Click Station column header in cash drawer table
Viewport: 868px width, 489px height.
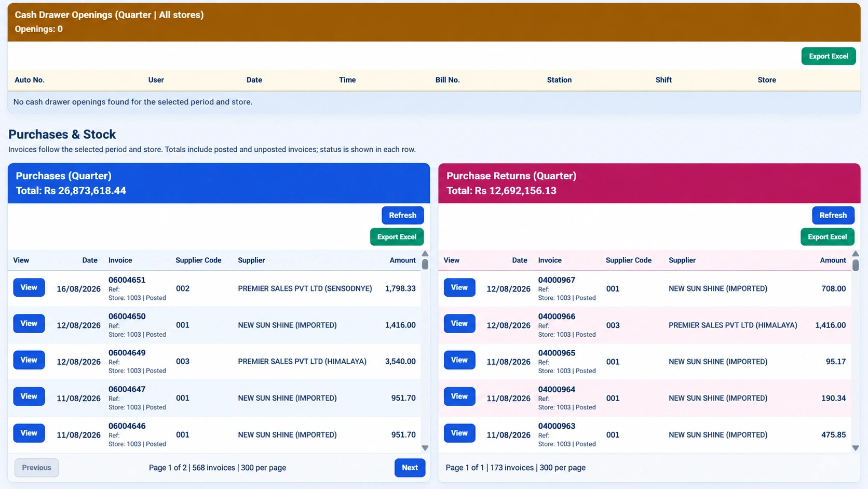tap(559, 80)
